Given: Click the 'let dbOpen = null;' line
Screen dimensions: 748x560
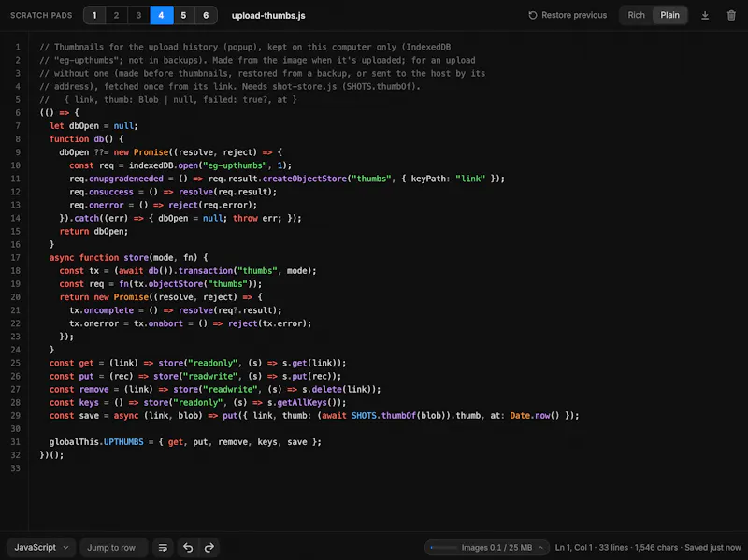Looking at the screenshot, I should click(x=93, y=126).
